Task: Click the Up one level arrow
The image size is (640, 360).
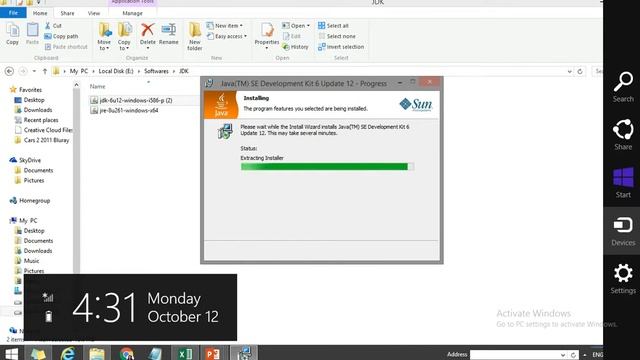Action: point(45,71)
